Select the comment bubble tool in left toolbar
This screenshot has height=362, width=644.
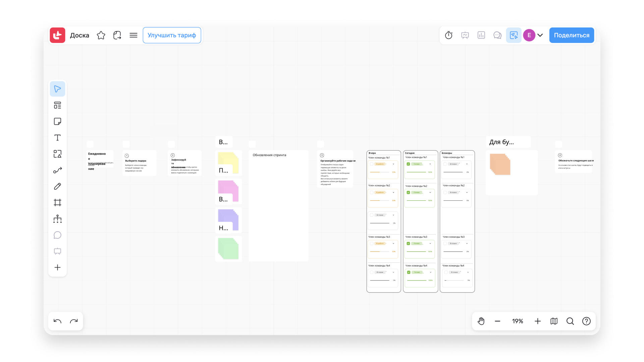(x=58, y=235)
